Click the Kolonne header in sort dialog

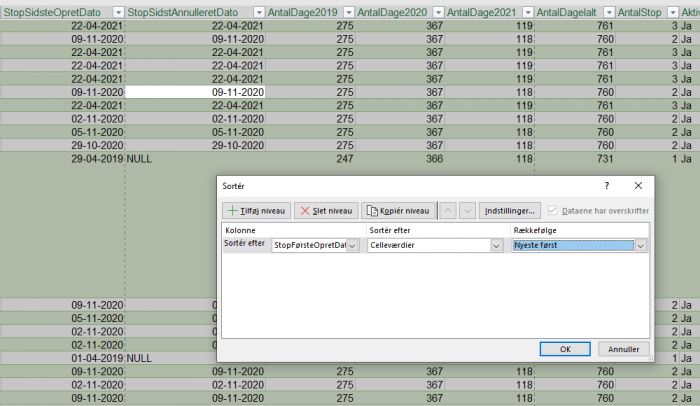(240, 230)
